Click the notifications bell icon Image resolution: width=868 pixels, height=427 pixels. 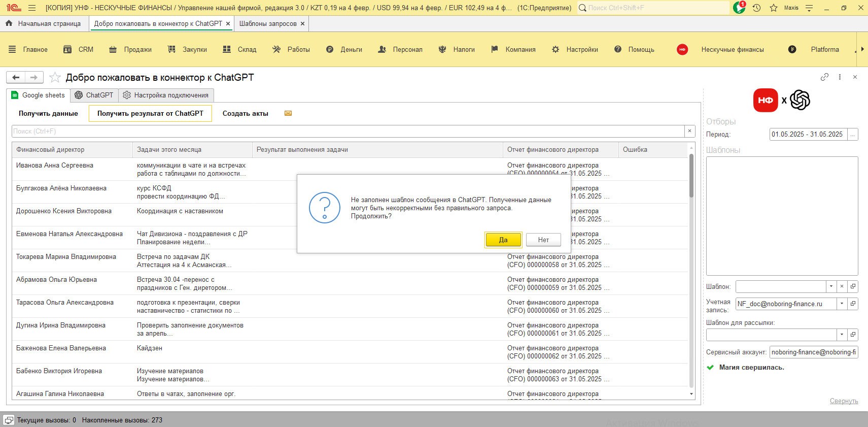739,8
